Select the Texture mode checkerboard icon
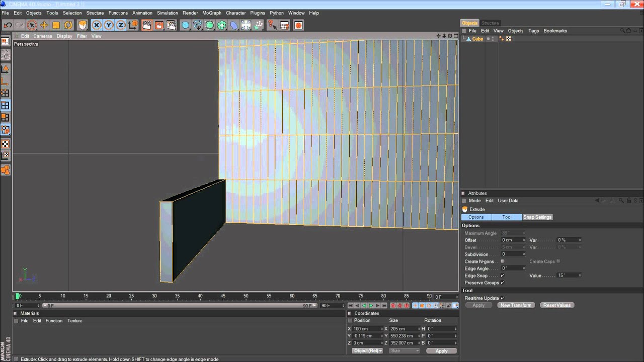Image resolution: width=644 pixels, height=362 pixels. coord(6,144)
